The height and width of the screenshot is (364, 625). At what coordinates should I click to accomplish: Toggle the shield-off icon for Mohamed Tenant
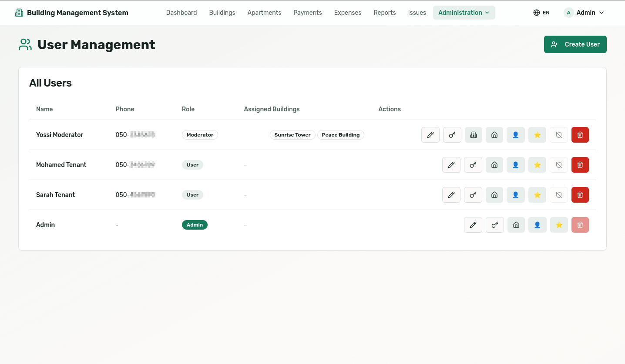point(559,165)
